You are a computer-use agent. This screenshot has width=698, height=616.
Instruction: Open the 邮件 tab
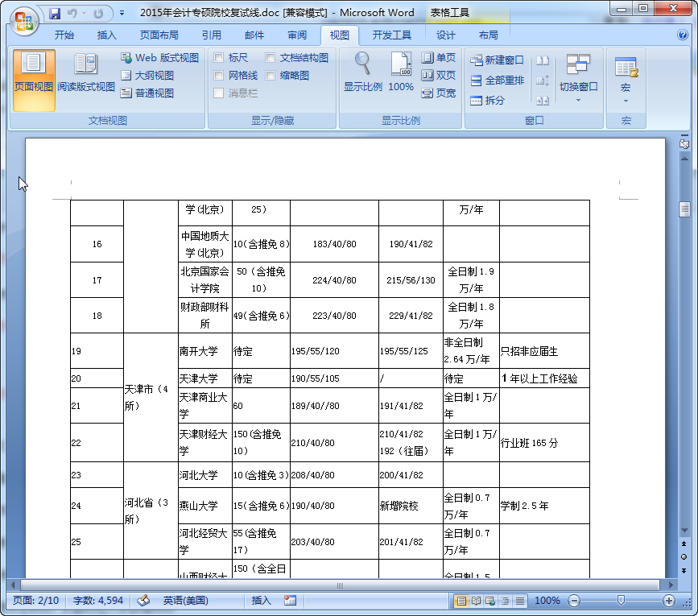pos(254,35)
